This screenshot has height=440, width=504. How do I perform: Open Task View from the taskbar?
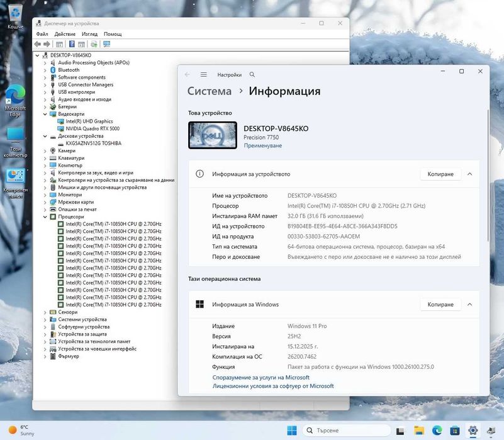pos(400,431)
